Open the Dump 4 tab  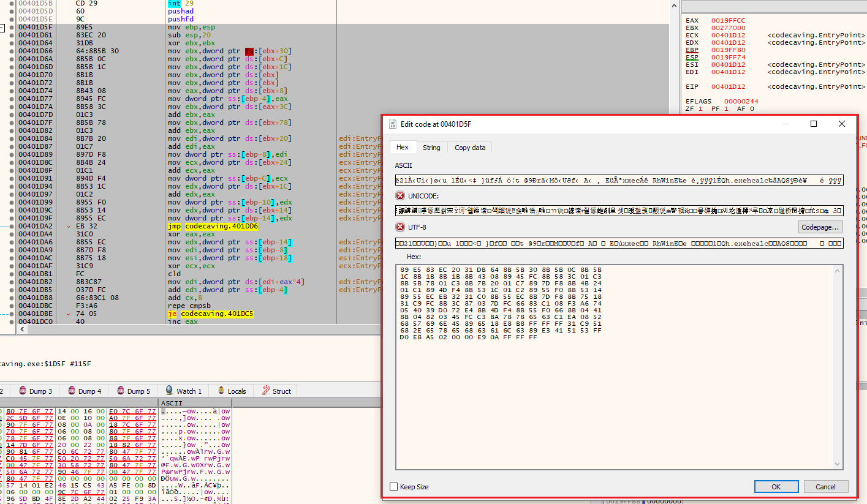(x=85, y=391)
